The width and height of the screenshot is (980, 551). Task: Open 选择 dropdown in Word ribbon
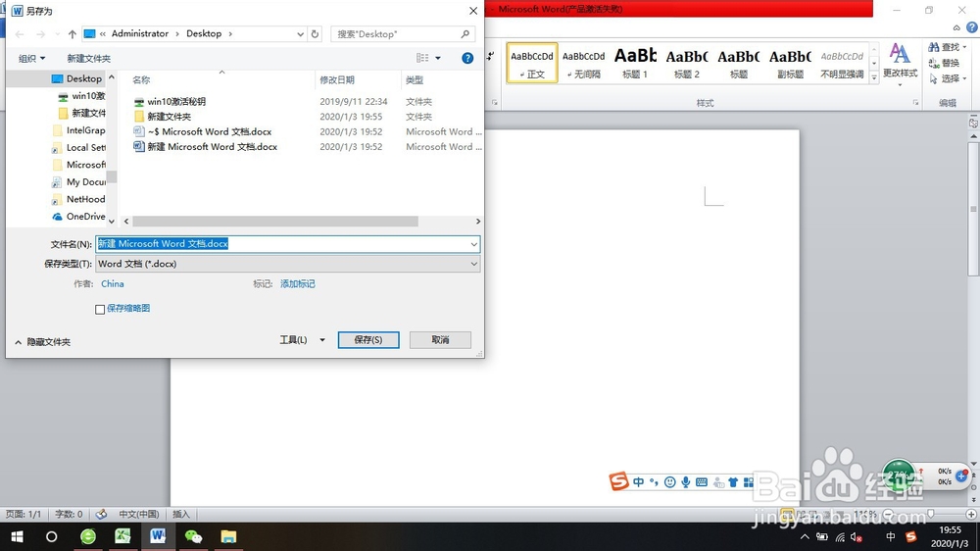point(948,78)
